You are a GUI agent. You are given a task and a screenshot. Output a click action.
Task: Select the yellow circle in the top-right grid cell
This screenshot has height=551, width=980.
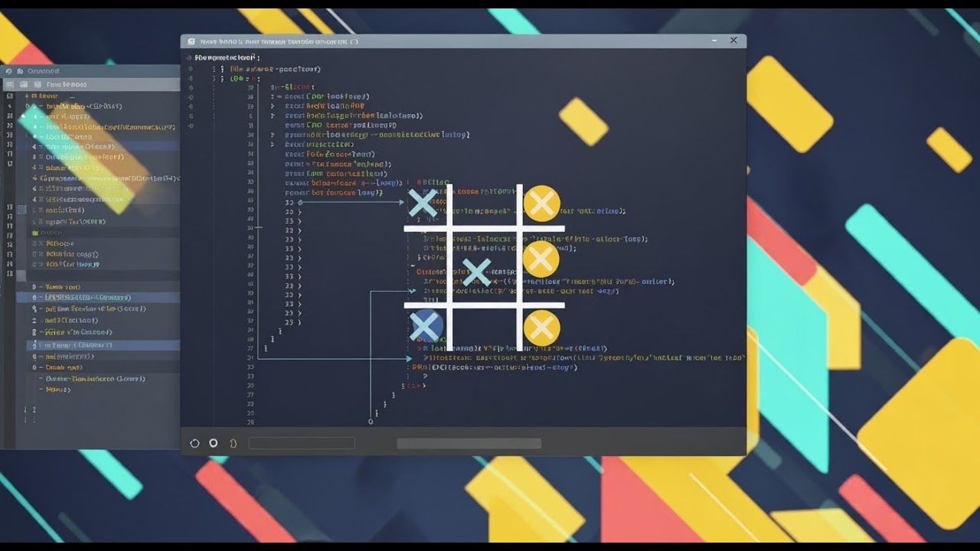pyautogui.click(x=542, y=204)
